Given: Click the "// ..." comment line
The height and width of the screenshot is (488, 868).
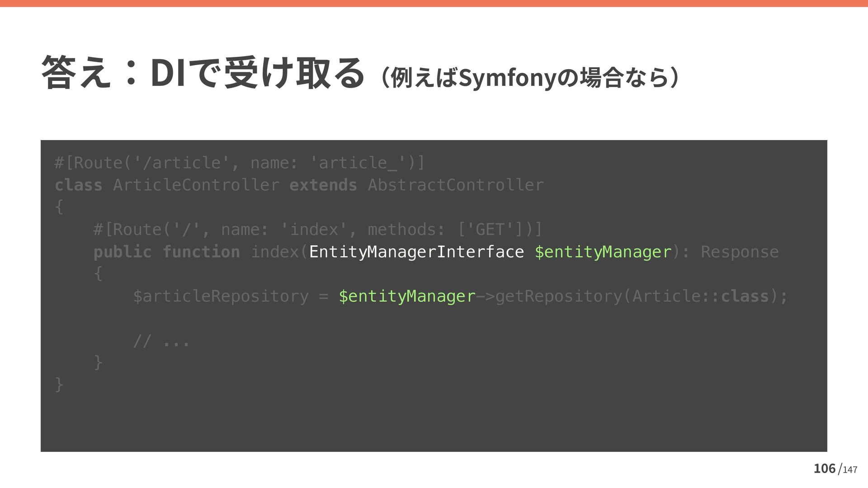Looking at the screenshot, I should tap(161, 340).
